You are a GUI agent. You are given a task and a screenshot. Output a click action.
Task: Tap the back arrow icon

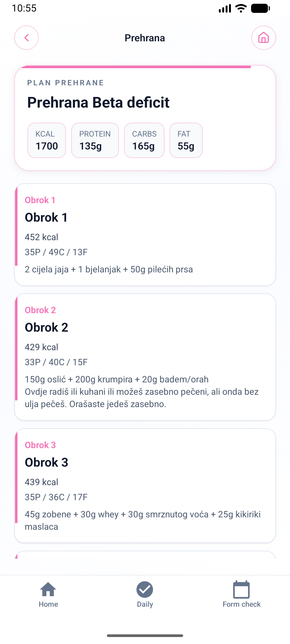point(26,38)
